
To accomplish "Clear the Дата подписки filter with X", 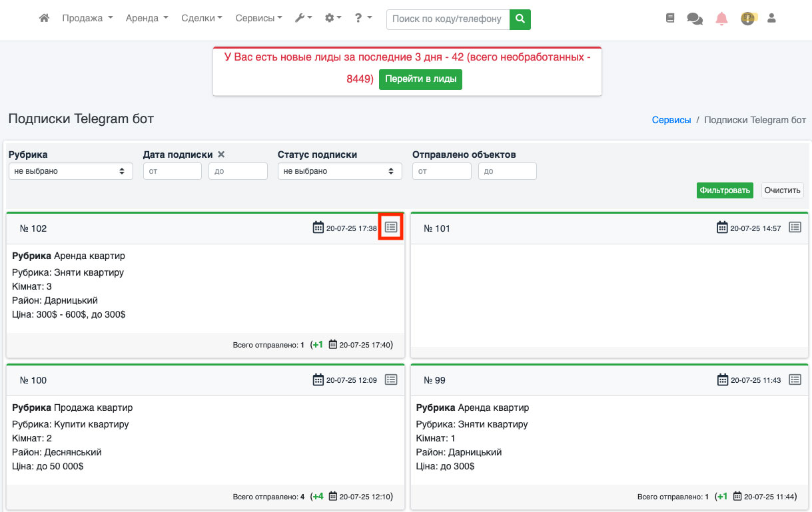I will coord(221,154).
